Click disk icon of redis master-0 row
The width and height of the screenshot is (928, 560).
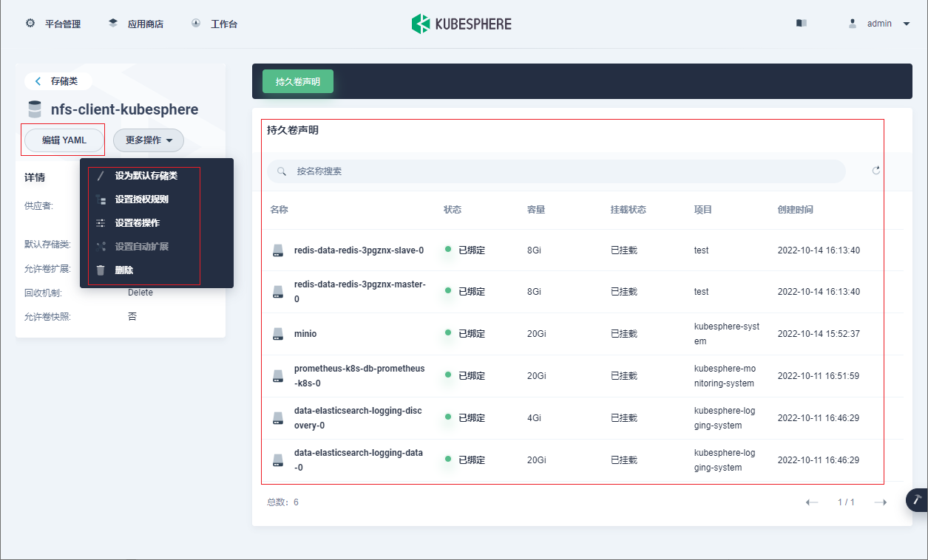point(277,292)
